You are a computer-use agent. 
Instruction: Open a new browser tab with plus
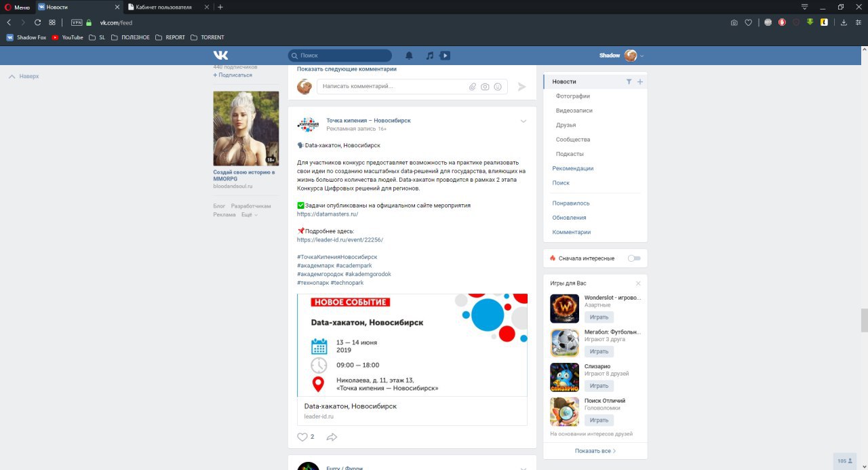point(220,7)
